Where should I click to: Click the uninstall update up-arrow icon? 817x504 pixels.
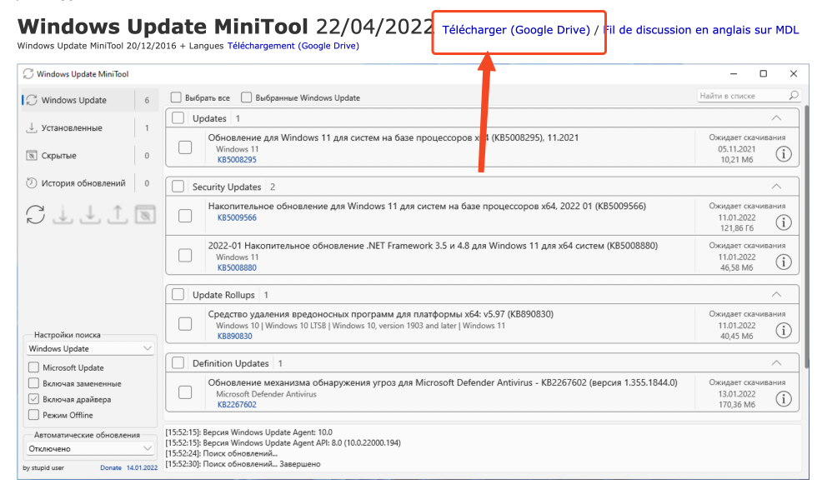point(118,214)
